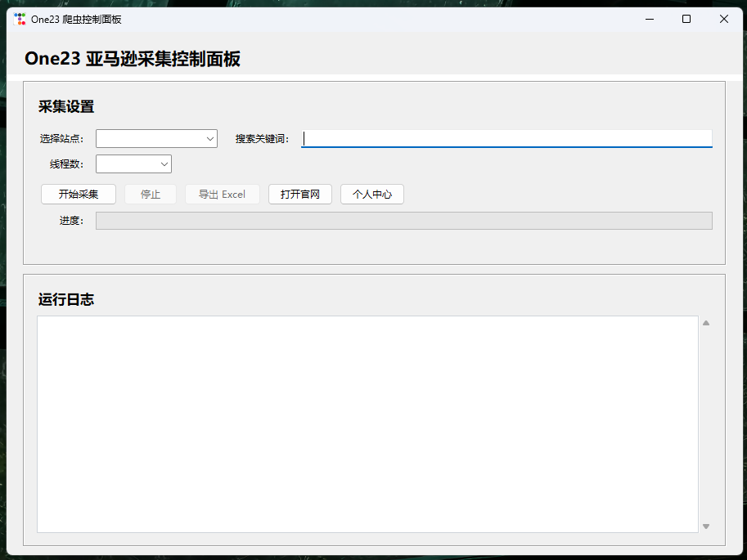Screen dimensions: 747x560
Task: Expand the 线程数 thread count combo box
Action: [x=133, y=164]
